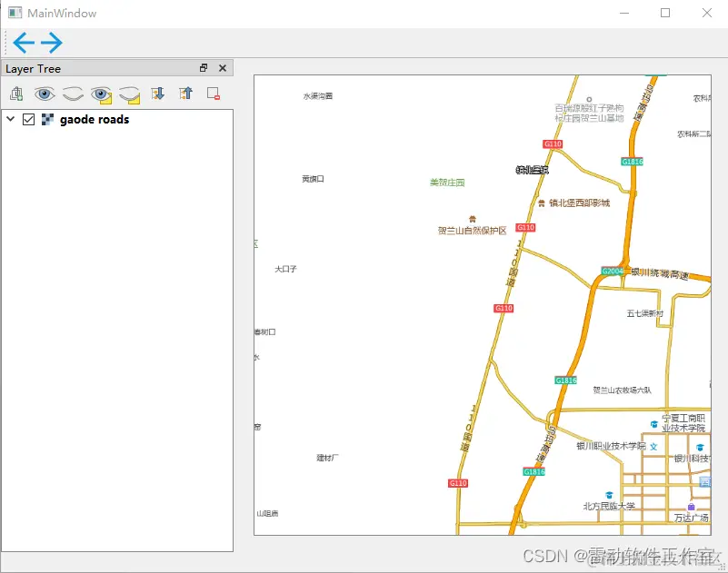Image resolution: width=728 pixels, height=573 pixels.
Task: Hide selected layers closed-eye icon
Action: [x=130, y=94]
